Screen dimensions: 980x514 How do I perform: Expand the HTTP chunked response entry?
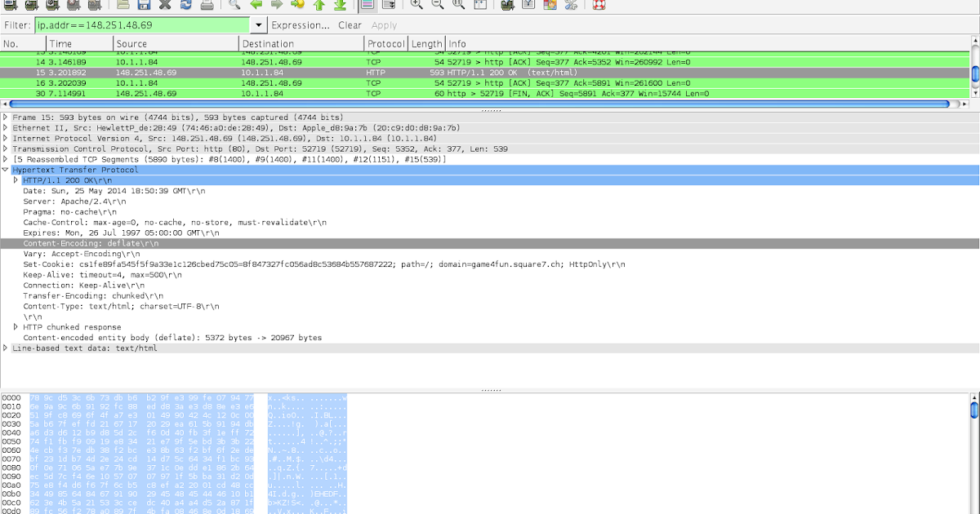15,326
